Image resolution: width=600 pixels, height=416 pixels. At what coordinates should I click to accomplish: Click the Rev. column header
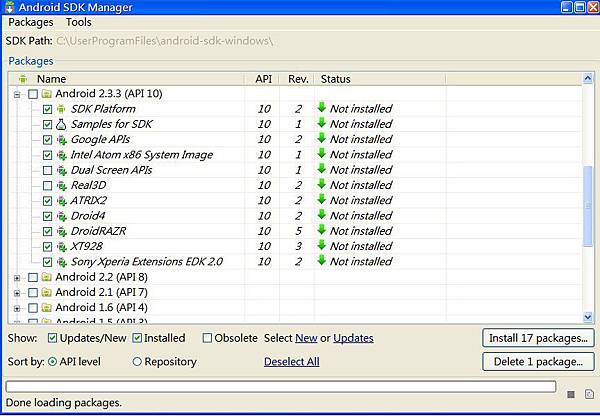tap(297, 79)
